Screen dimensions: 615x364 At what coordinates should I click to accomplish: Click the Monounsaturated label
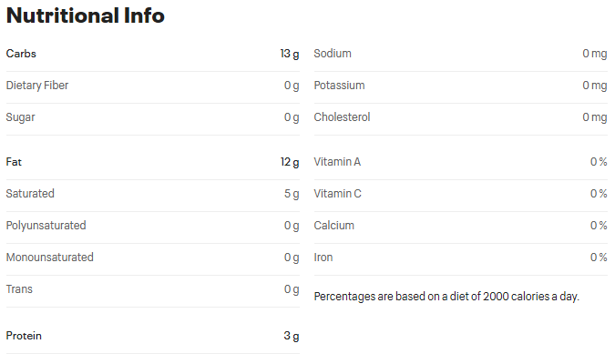(50, 258)
